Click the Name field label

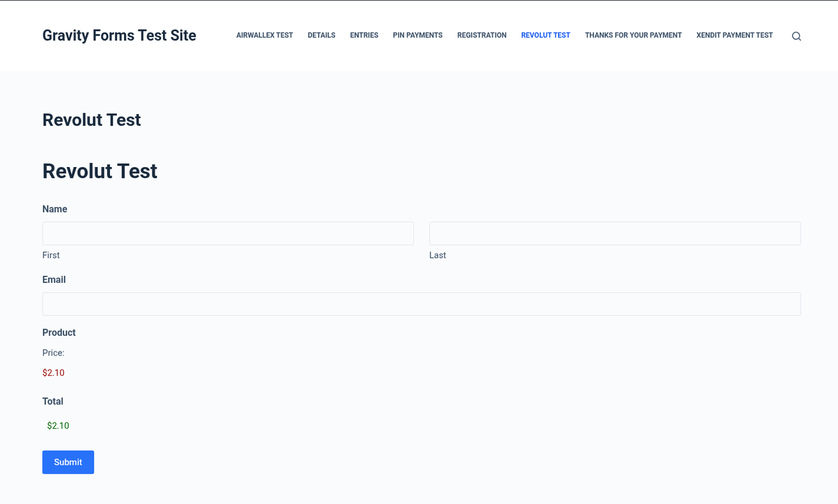coord(55,209)
